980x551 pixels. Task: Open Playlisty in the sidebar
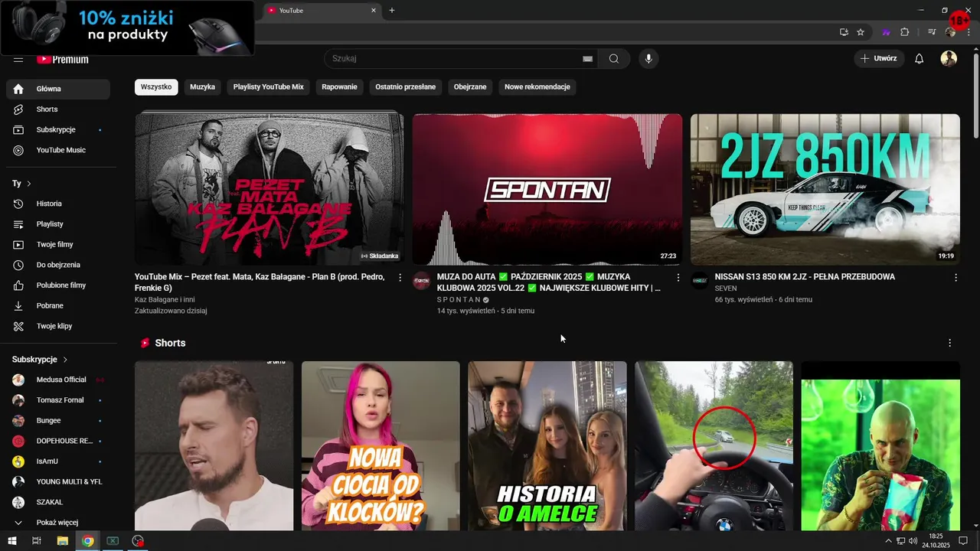(x=58, y=224)
